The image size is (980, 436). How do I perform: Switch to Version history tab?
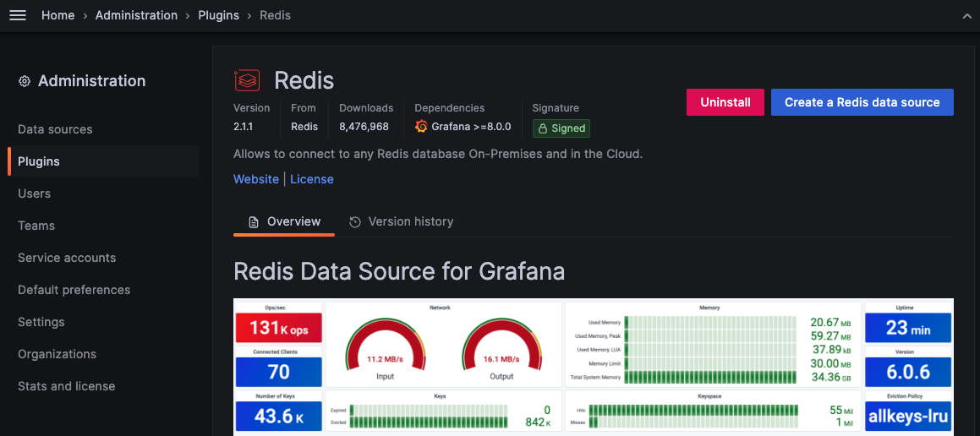pyautogui.click(x=402, y=221)
